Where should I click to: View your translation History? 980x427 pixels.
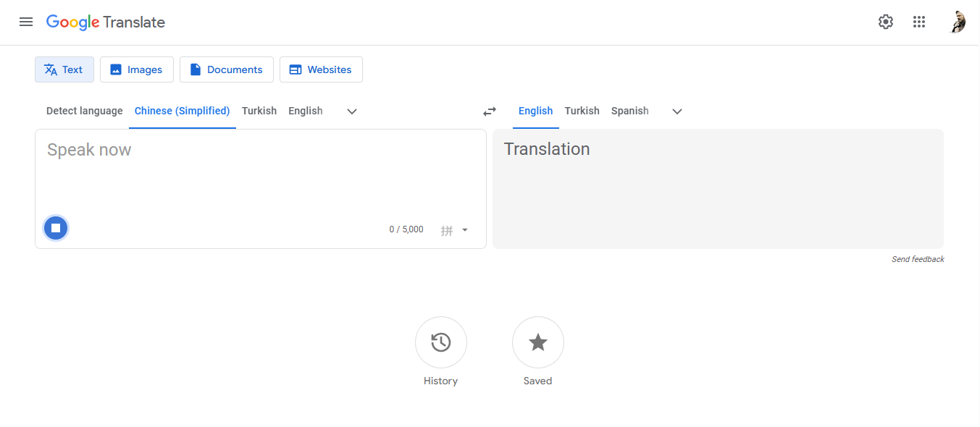[x=440, y=342]
